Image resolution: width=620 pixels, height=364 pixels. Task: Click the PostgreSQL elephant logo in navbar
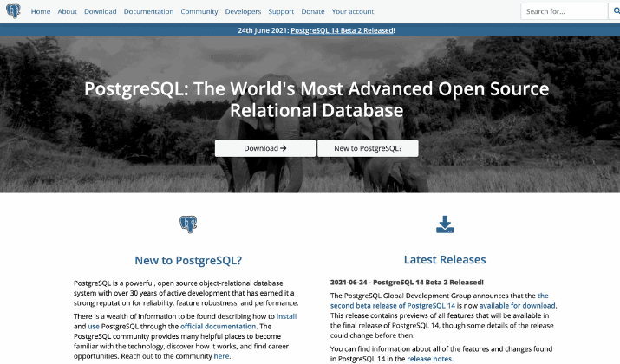pyautogui.click(x=13, y=11)
